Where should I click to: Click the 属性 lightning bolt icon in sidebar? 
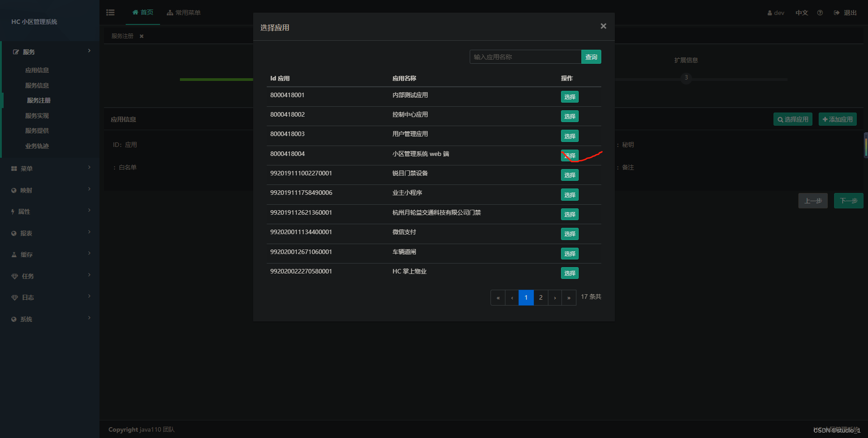coord(13,212)
